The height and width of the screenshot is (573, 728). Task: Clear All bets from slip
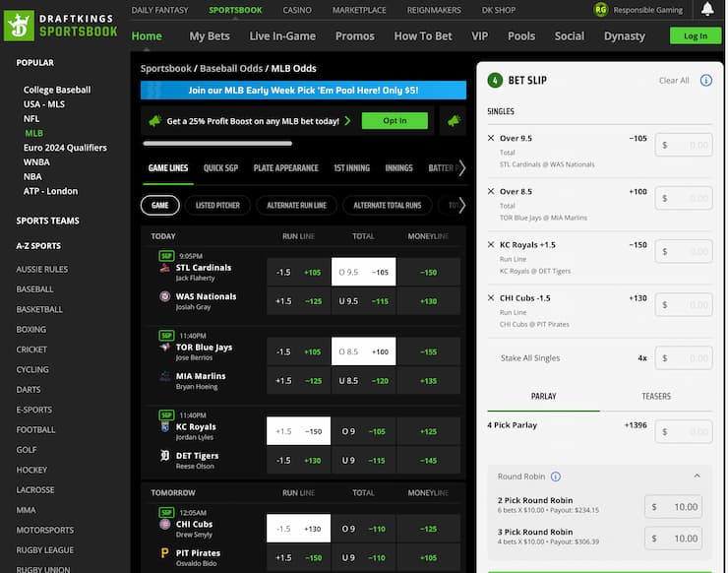(674, 81)
